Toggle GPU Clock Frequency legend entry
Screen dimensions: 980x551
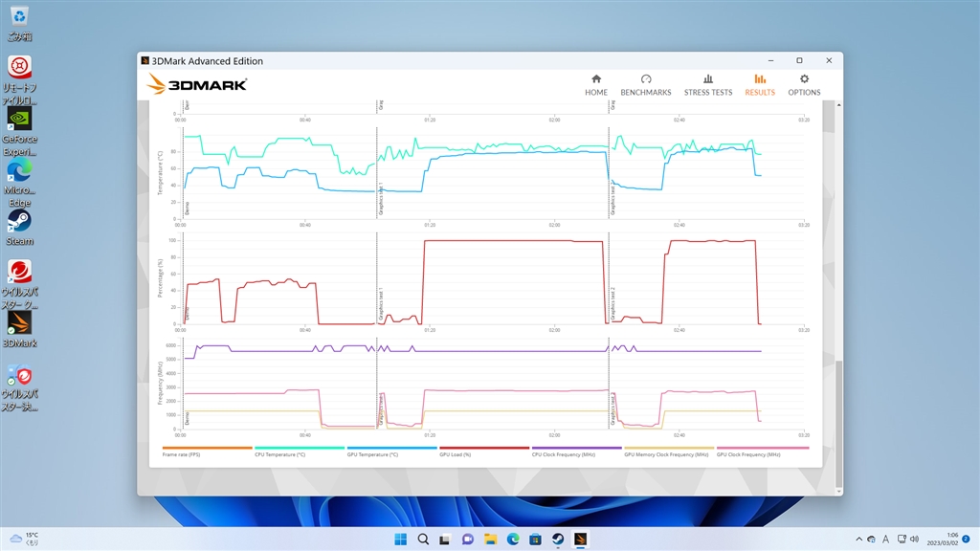(763, 452)
